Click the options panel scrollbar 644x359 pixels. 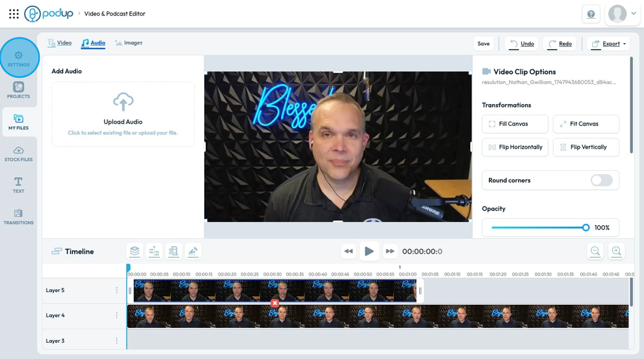[x=631, y=105]
